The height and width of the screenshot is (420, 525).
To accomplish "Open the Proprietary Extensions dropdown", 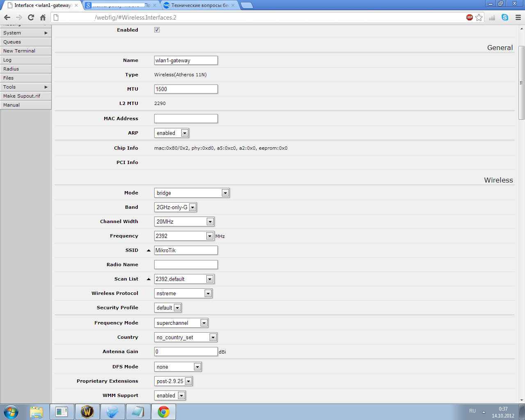I will point(173,381).
